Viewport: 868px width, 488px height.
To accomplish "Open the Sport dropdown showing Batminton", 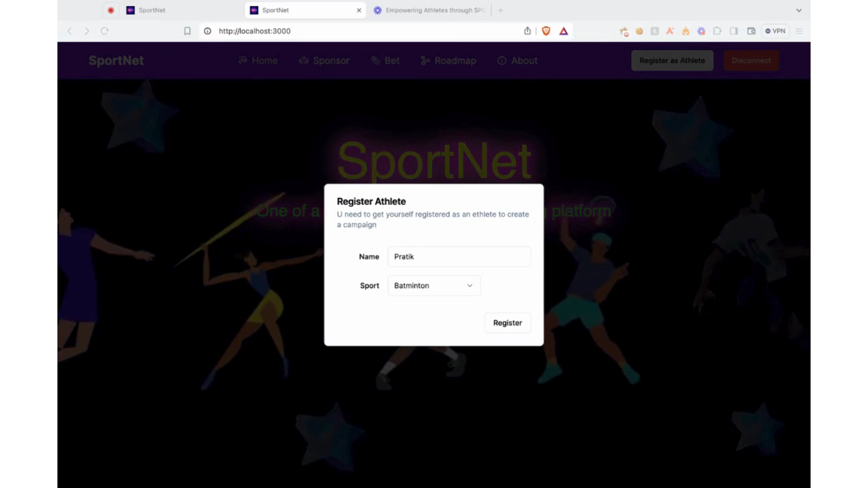I will point(434,286).
